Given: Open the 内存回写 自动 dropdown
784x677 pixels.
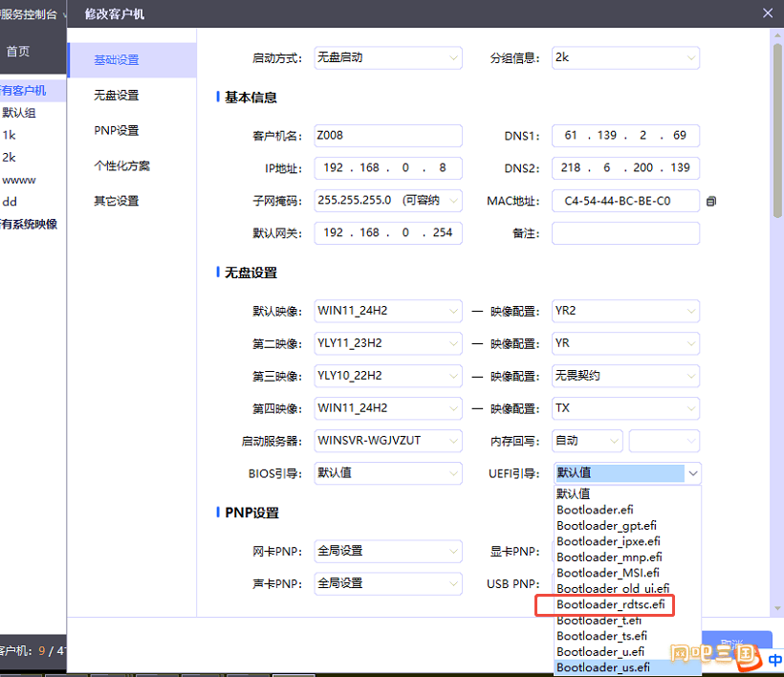Looking at the screenshot, I should coord(587,441).
